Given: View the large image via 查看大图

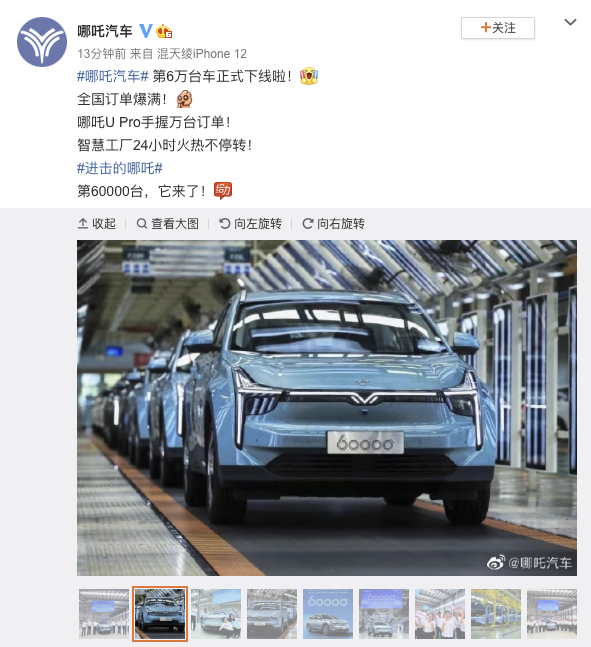Looking at the screenshot, I should (168, 224).
